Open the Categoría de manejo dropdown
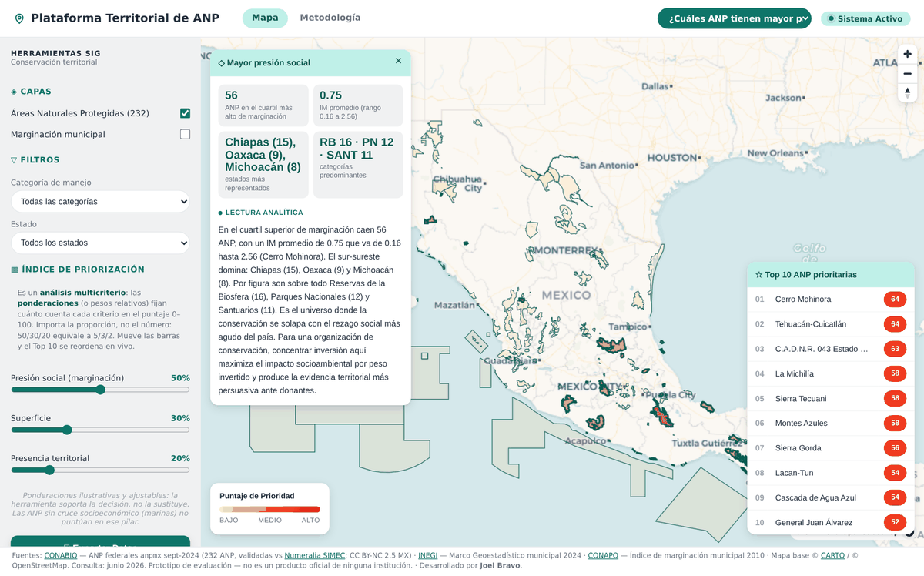The height and width of the screenshot is (576, 924). click(100, 201)
